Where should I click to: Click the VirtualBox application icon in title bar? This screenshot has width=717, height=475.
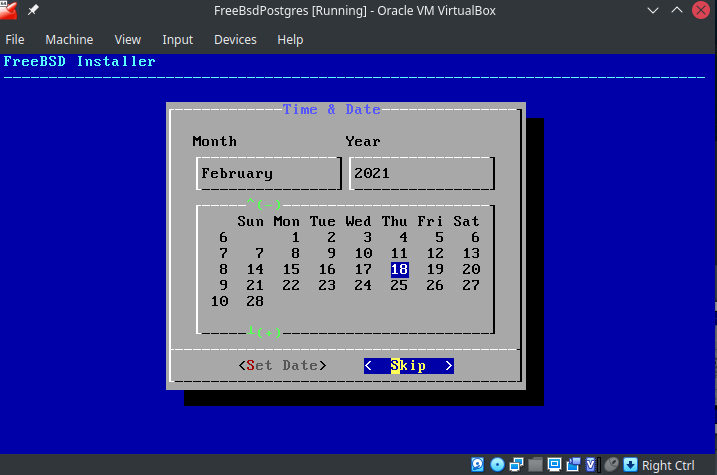8,10
